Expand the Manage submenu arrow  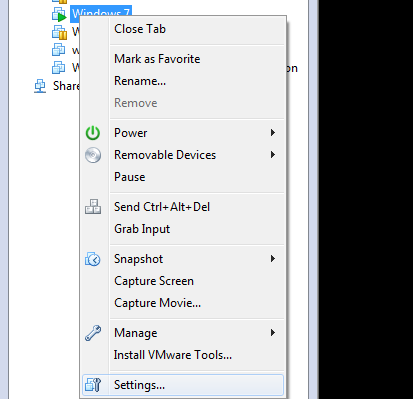[273, 333]
